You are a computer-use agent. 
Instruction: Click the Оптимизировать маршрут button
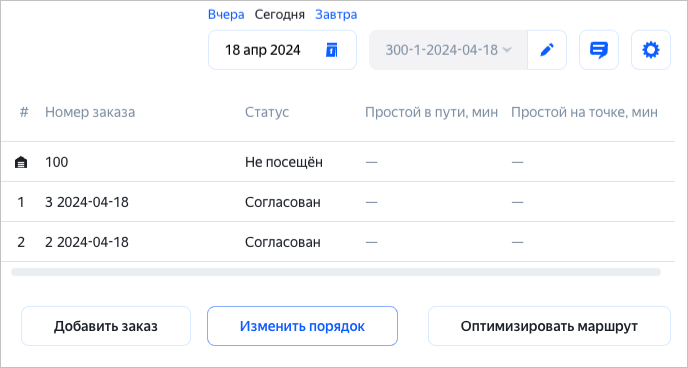549,326
